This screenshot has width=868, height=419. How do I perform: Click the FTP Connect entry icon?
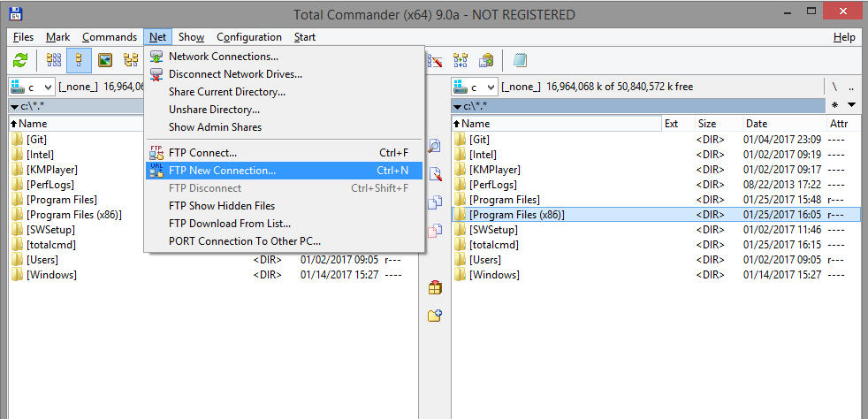[157, 153]
